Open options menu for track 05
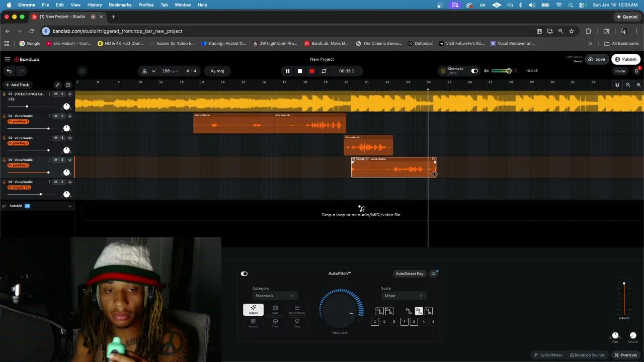This screenshot has width=644, height=362. [49, 182]
